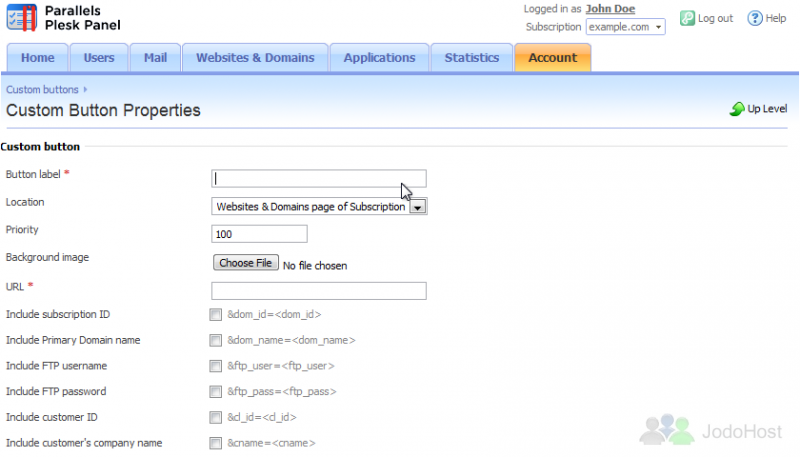
Task: Open the Help question mark icon
Action: [x=754, y=18]
